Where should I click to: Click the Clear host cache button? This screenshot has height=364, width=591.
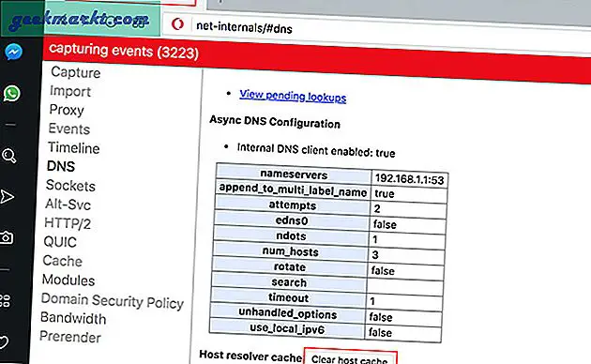350,357
